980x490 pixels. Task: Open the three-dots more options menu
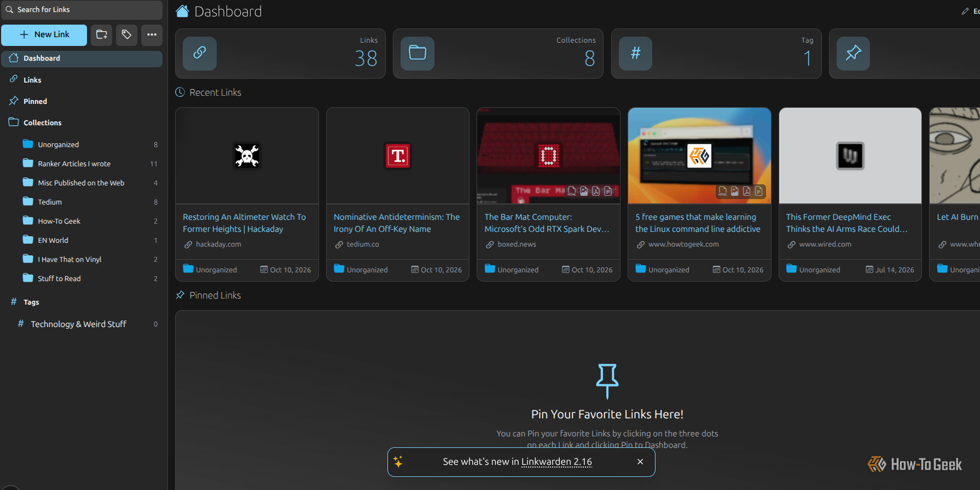coord(152,35)
